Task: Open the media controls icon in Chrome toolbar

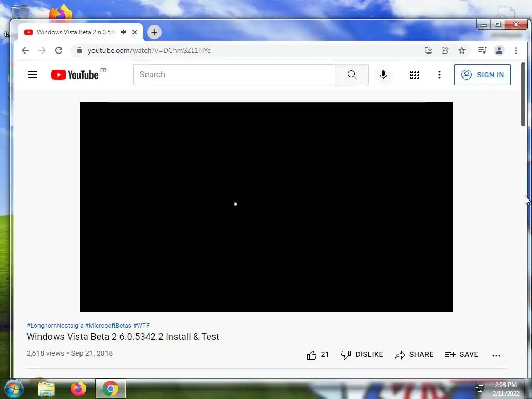Action: point(482,50)
